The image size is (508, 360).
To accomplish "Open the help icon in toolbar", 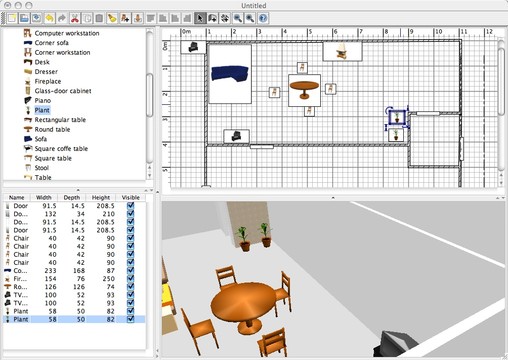I will (263, 18).
